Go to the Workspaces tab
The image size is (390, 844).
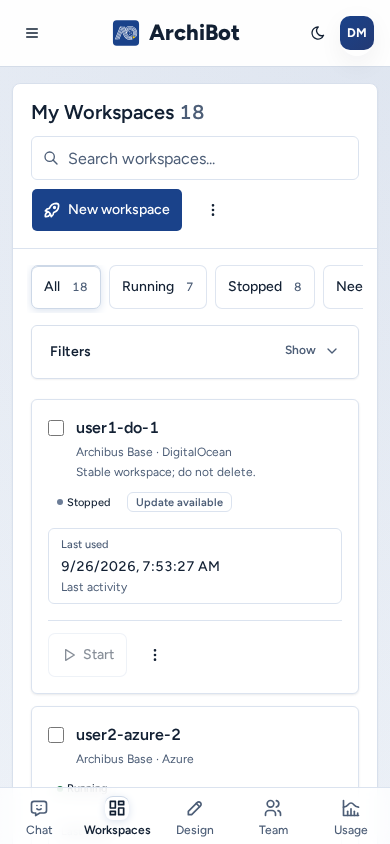(117, 817)
